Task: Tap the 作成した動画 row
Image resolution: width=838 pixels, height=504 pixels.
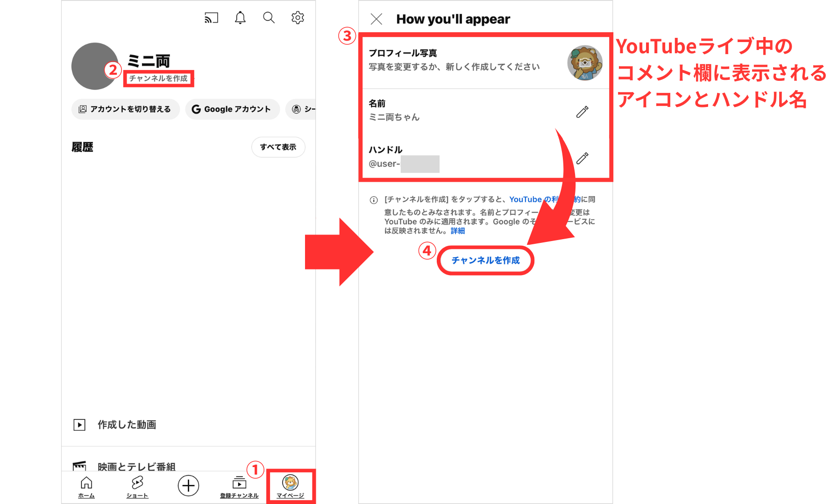Action: point(127,424)
